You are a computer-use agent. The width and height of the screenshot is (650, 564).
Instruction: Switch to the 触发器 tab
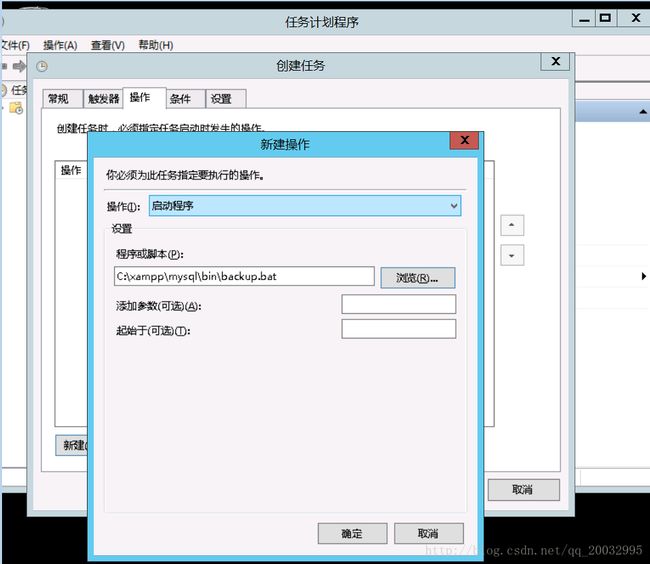[x=103, y=99]
